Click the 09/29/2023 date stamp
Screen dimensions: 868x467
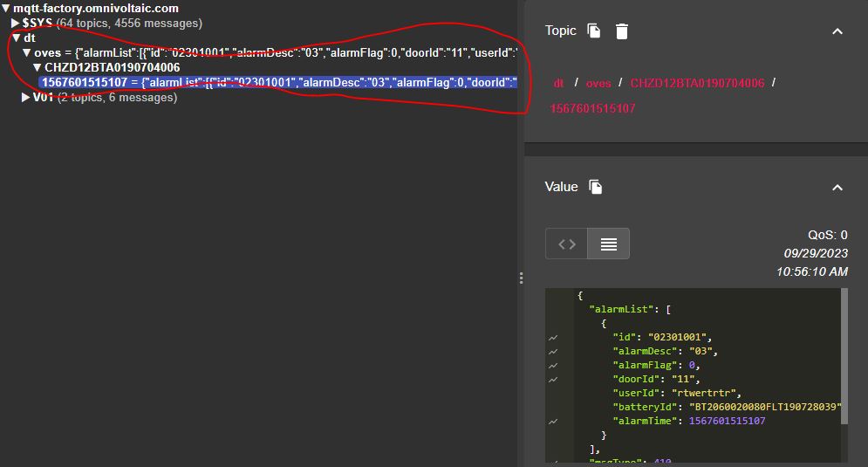coord(816,253)
